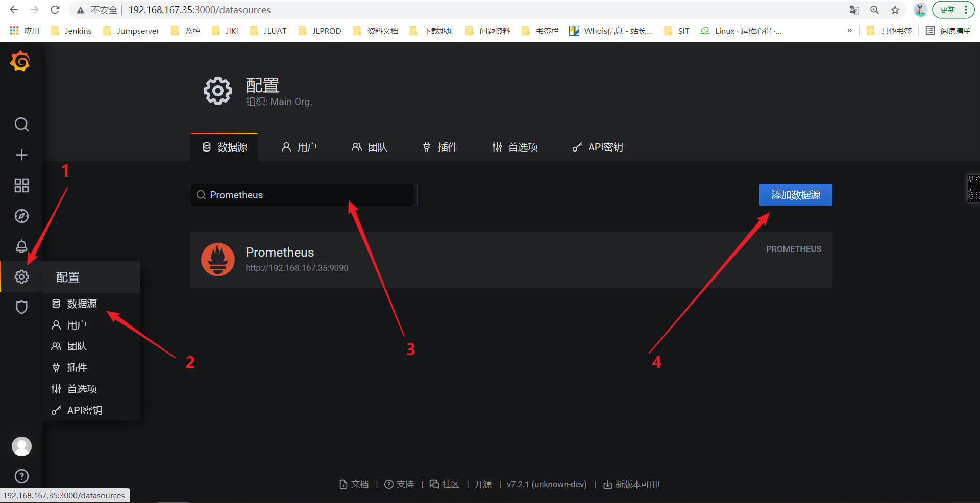Click the large configuration gear header icon

pos(218,91)
